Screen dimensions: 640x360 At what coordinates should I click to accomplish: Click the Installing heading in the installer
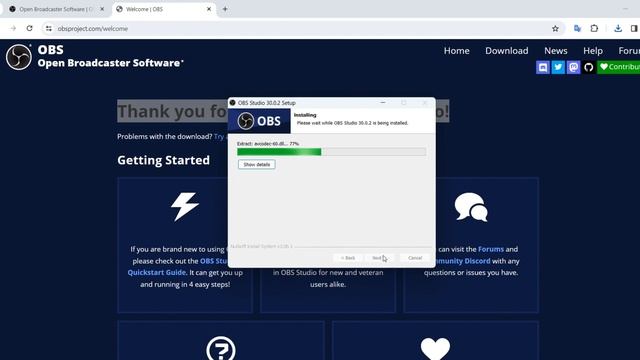[305, 115]
